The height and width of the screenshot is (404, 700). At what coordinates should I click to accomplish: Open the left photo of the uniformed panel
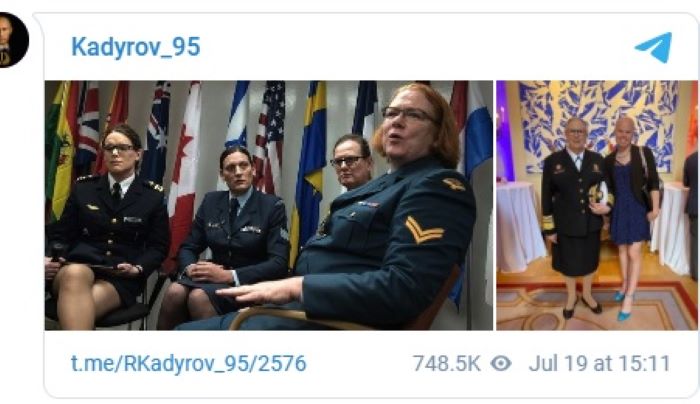[269, 205]
